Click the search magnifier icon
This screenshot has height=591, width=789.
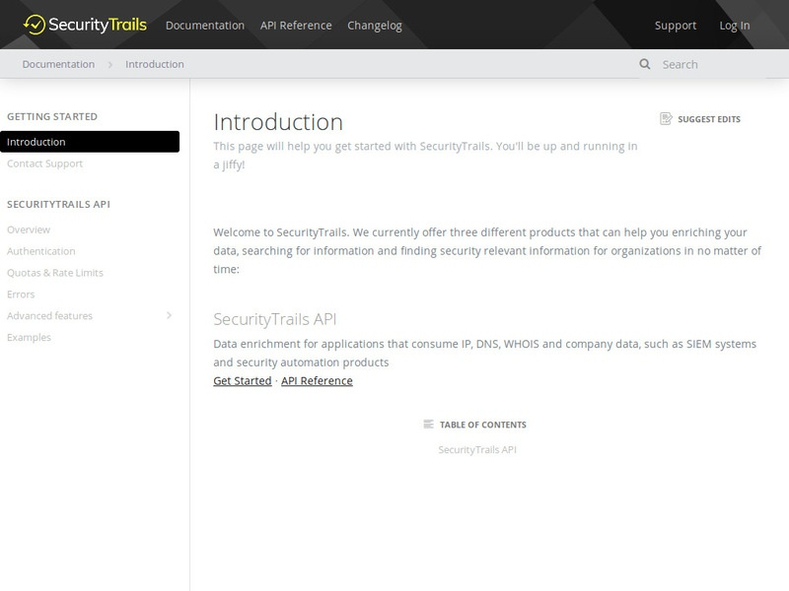coord(645,64)
